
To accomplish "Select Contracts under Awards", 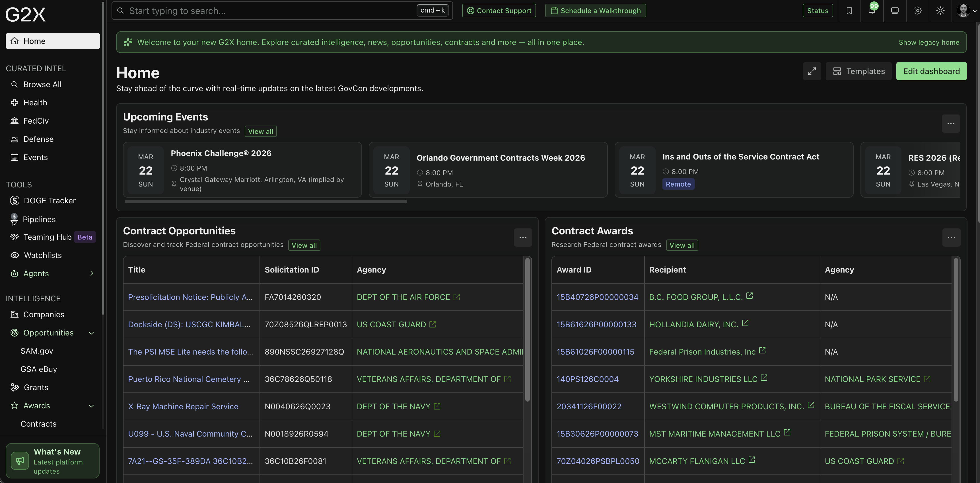I will click(x=38, y=424).
